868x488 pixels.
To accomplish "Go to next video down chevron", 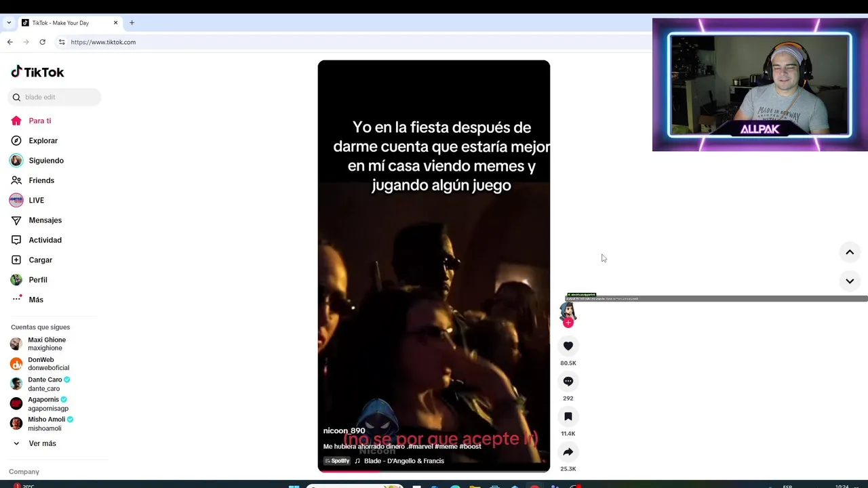I will 850,281.
